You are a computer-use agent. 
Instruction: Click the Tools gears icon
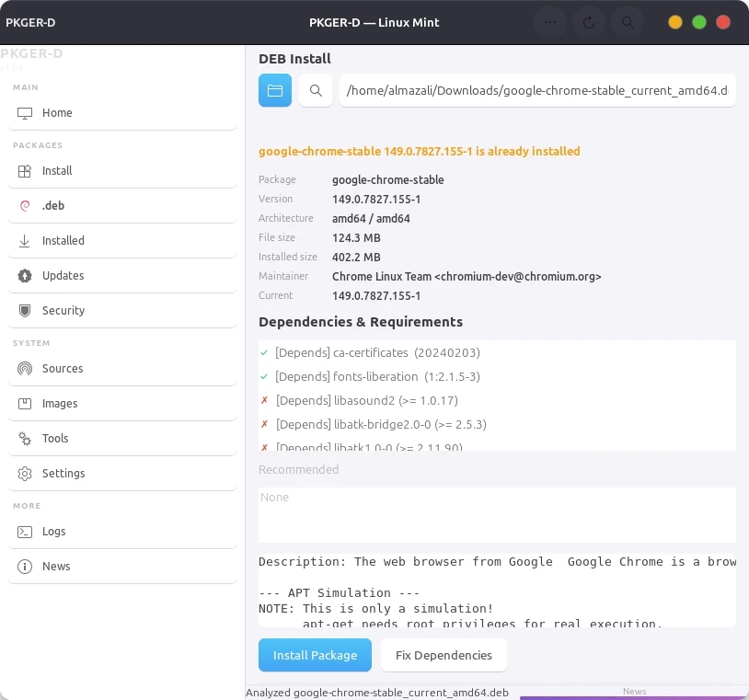(25, 439)
